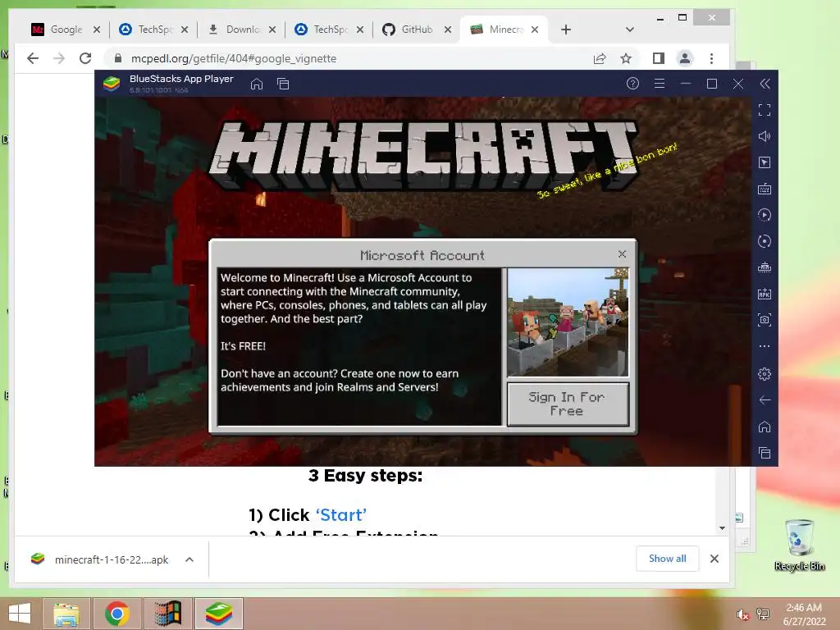Reload the page in Chrome
Image resolution: width=840 pixels, height=630 pixels.
click(x=85, y=58)
